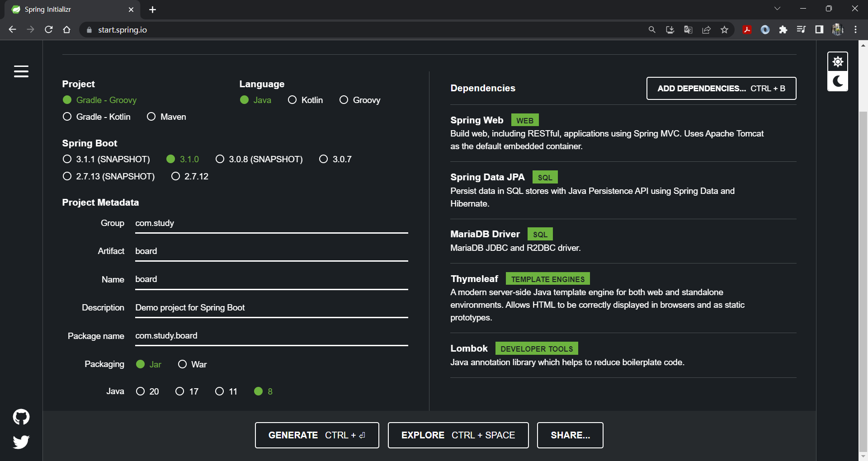
Task: Edit the Description field
Action: tap(271, 308)
